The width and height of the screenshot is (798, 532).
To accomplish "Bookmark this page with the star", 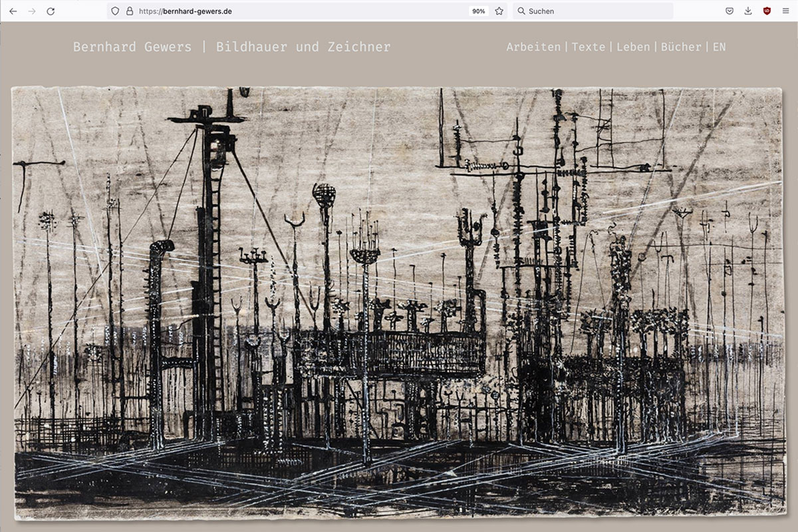I will (499, 11).
